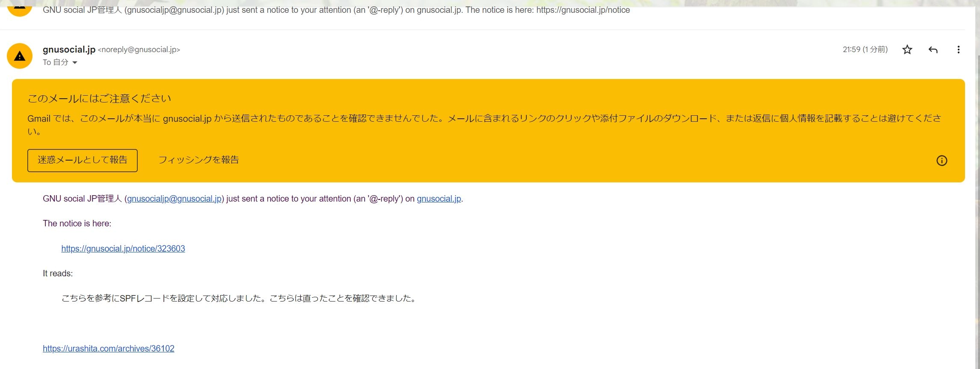Screen dimensions: 980x369
Task: Click フィッシングを報告 link
Action: click(198, 160)
